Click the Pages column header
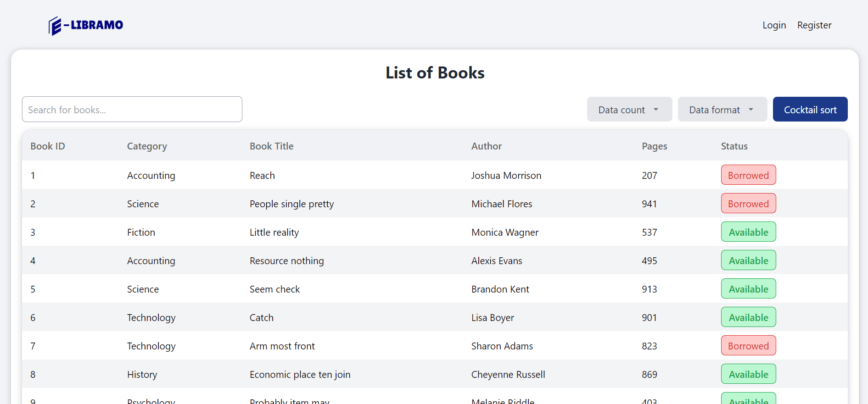Screen dimensions: 868x404 coord(654,146)
